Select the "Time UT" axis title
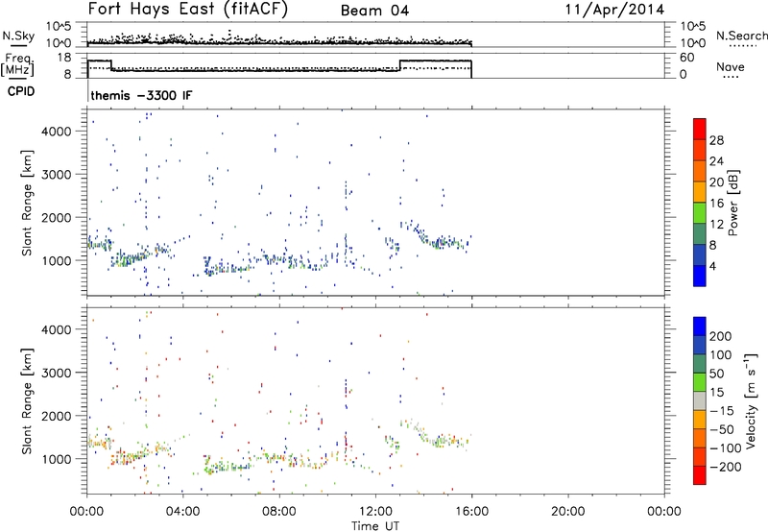The width and height of the screenshot is (768, 532). tap(375, 526)
